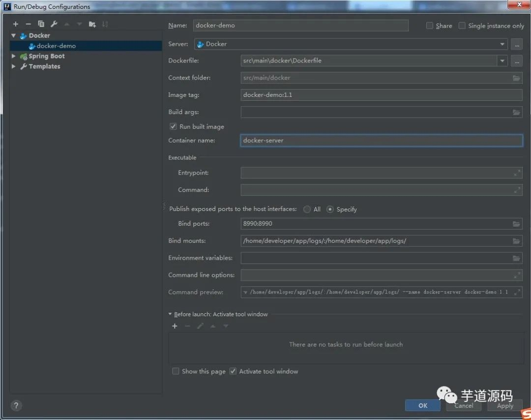The height and width of the screenshot is (420, 531).
Task: Select the Templates tree item
Action: pyautogui.click(x=44, y=66)
